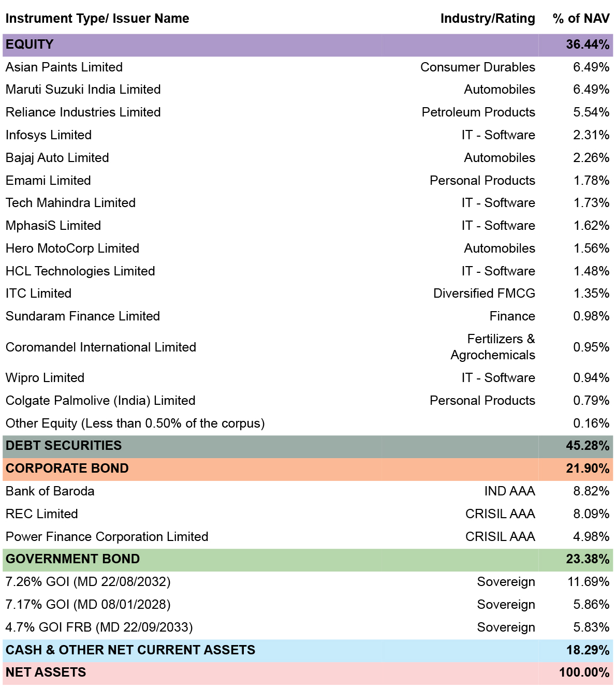Select Other Equity less than 0.50% row
Screen dimensions: 616x688
(x=307, y=423)
